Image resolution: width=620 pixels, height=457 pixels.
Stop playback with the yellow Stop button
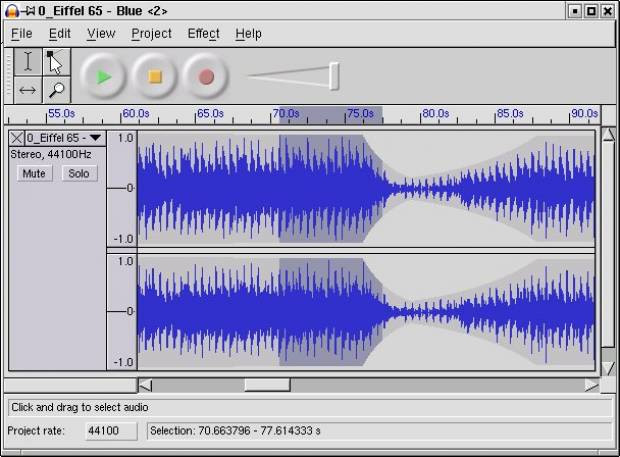pyautogui.click(x=155, y=76)
